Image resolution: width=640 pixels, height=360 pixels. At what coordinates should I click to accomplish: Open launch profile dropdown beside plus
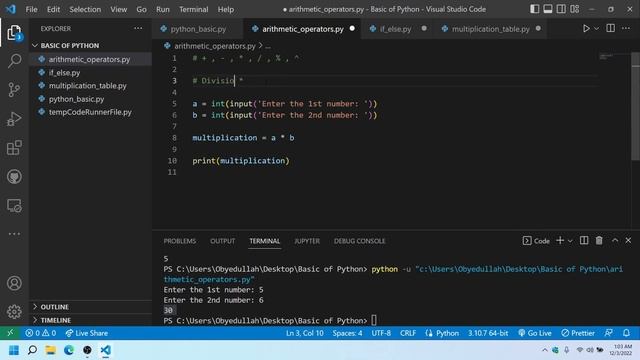tap(570, 241)
